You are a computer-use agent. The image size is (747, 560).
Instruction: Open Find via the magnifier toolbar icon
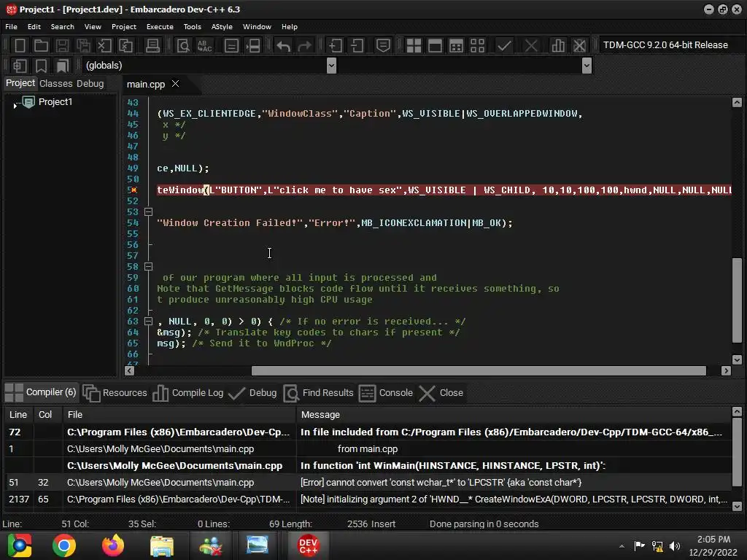[x=183, y=46]
